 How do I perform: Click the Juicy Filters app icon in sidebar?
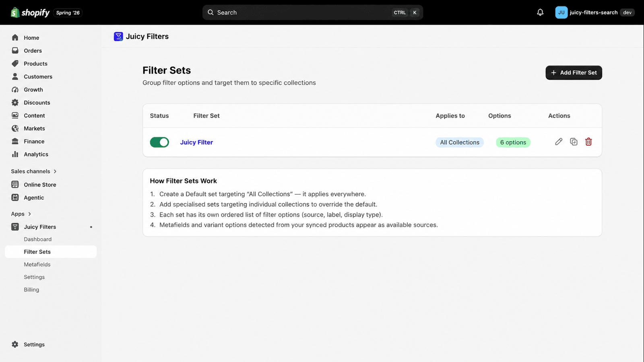(15, 227)
